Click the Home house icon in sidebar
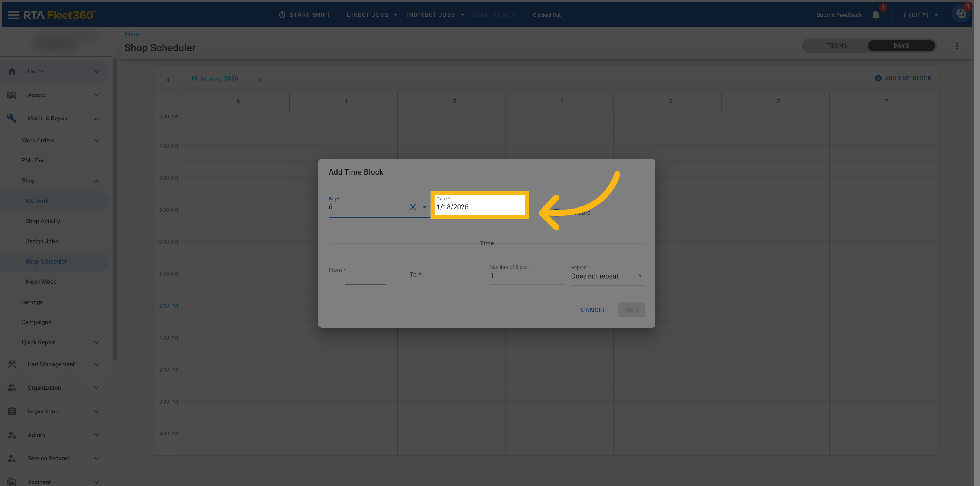 point(12,71)
